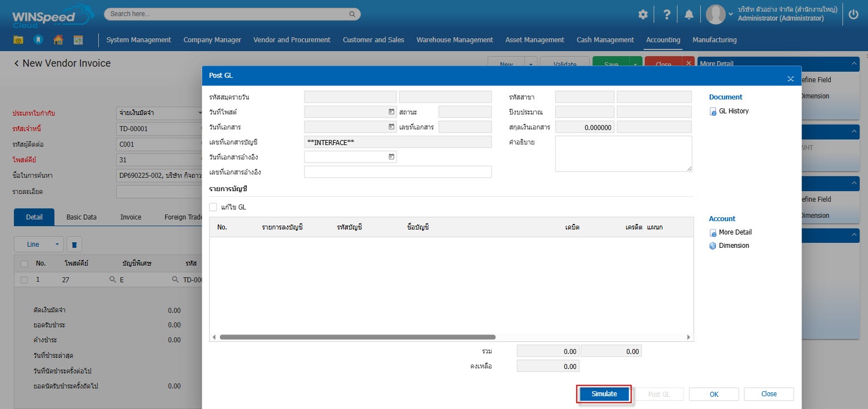This screenshot has height=409, width=868.
Task: Open the settings gear icon
Action: 643,14
